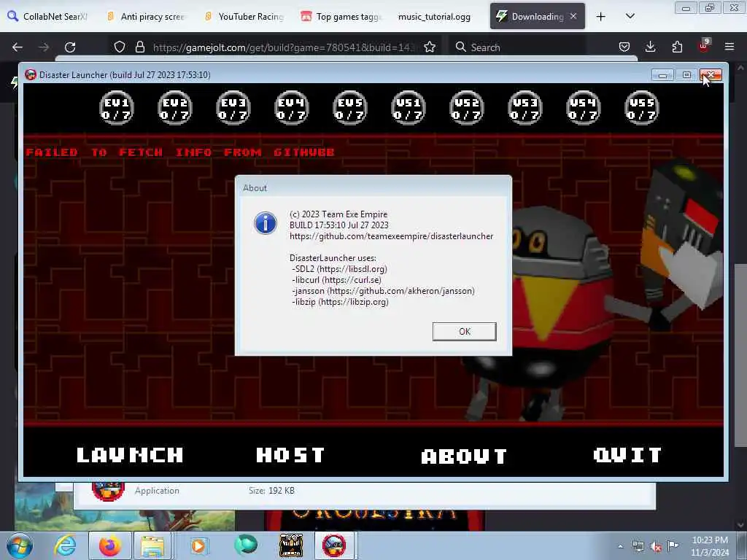This screenshot has height=560, width=747.
Task: Click the tracking protection shield icon
Action: coord(120,47)
